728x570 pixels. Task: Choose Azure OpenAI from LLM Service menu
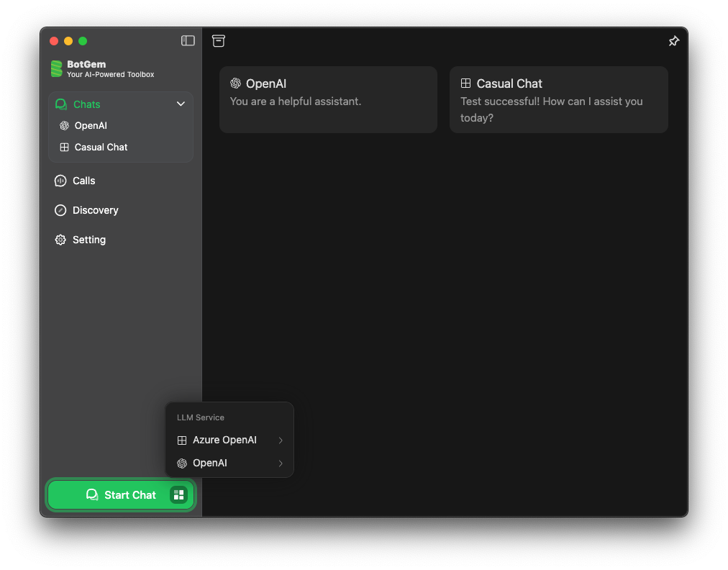tap(229, 440)
